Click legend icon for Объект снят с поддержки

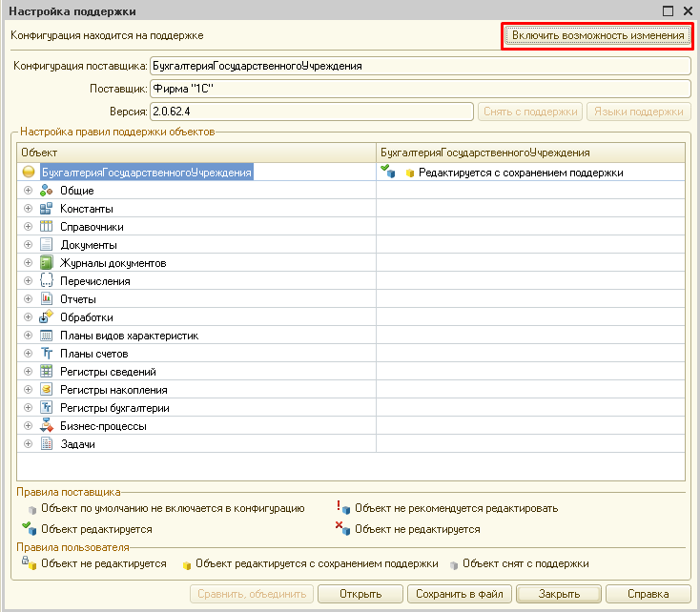[454, 565]
